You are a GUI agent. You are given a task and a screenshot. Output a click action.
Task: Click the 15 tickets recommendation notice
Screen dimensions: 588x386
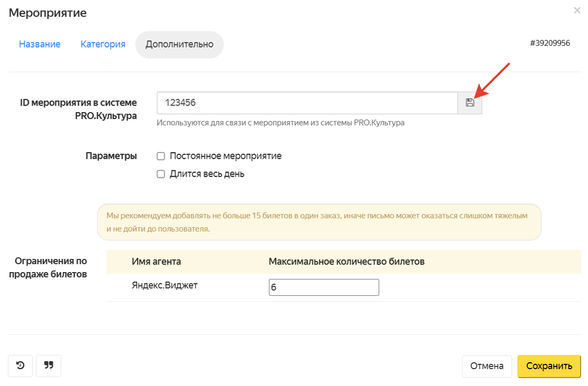[319, 222]
